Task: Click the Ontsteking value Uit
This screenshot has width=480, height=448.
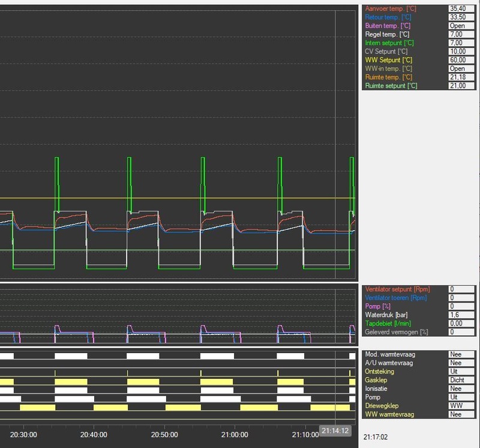Action: pyautogui.click(x=461, y=372)
